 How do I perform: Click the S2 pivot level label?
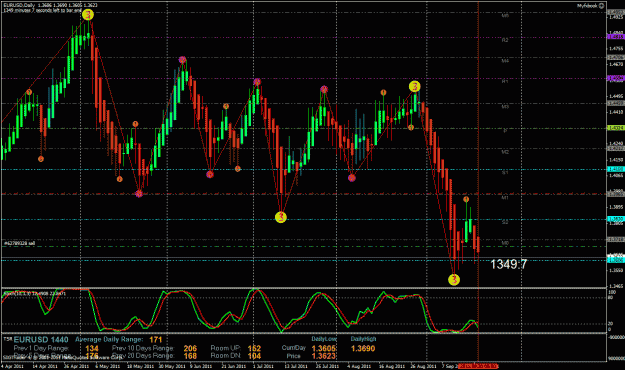pos(505,222)
